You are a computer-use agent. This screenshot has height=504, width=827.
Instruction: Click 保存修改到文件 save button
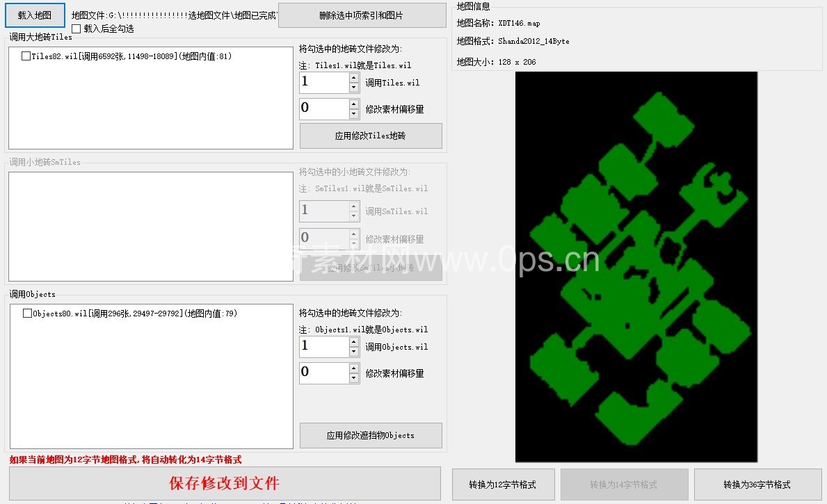click(225, 483)
